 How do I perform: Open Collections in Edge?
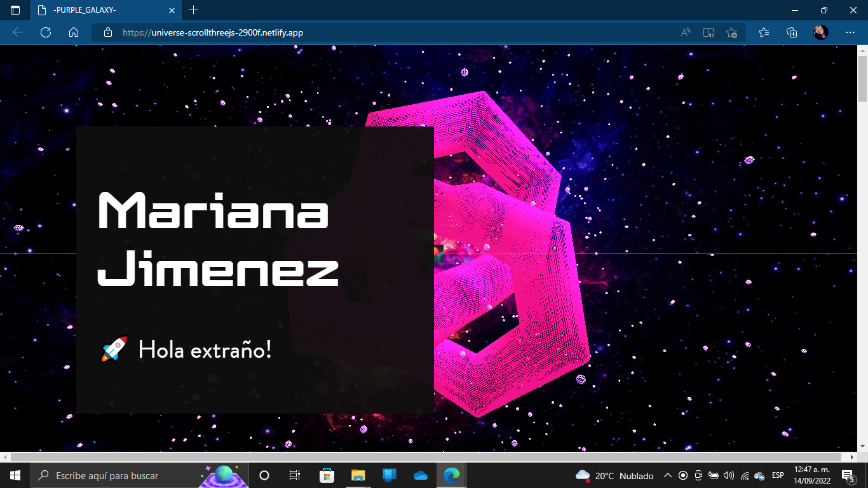click(x=792, y=32)
